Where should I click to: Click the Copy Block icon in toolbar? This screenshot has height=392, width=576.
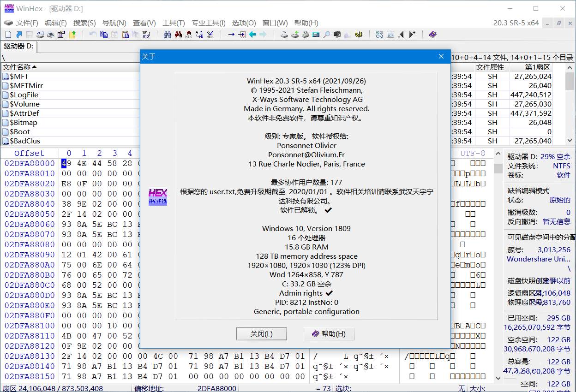click(x=104, y=35)
